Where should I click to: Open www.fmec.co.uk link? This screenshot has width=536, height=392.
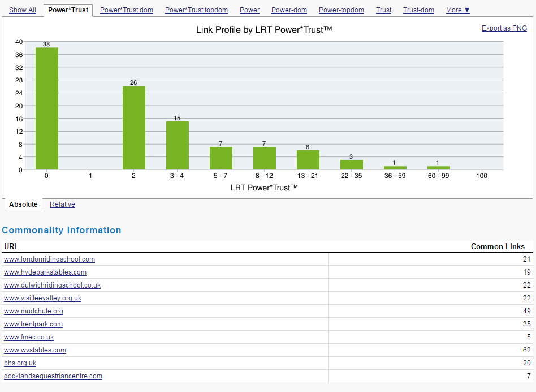pyautogui.click(x=29, y=337)
